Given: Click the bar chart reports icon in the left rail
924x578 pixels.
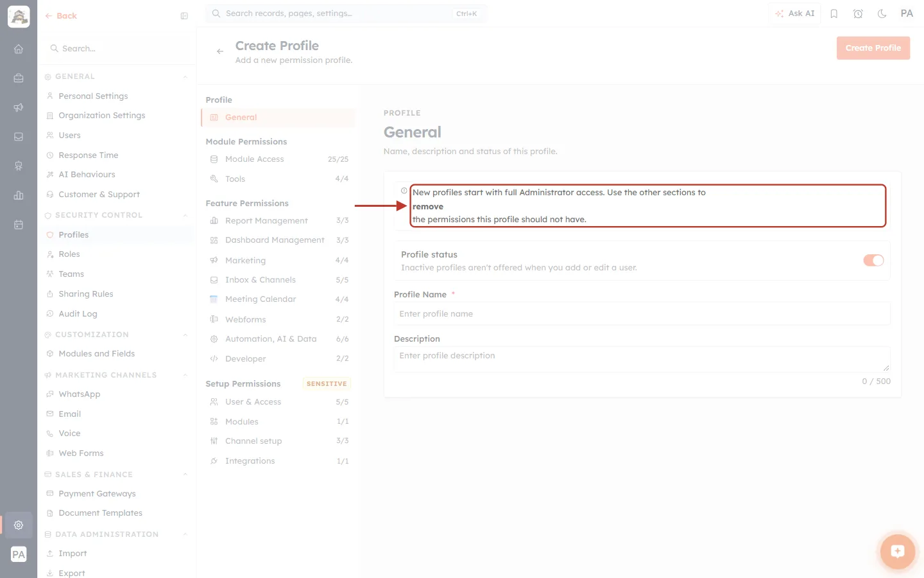Looking at the screenshot, I should tap(19, 195).
